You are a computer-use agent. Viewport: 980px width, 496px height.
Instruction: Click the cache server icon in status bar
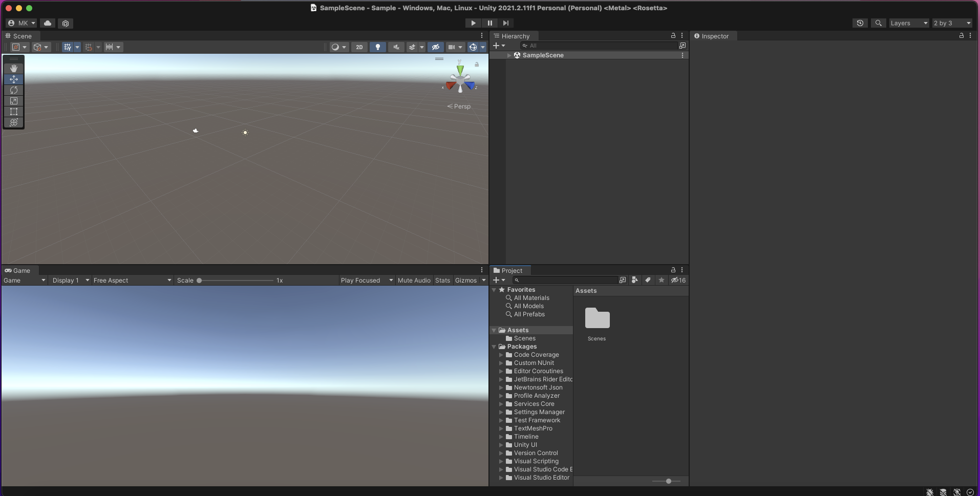click(x=943, y=492)
